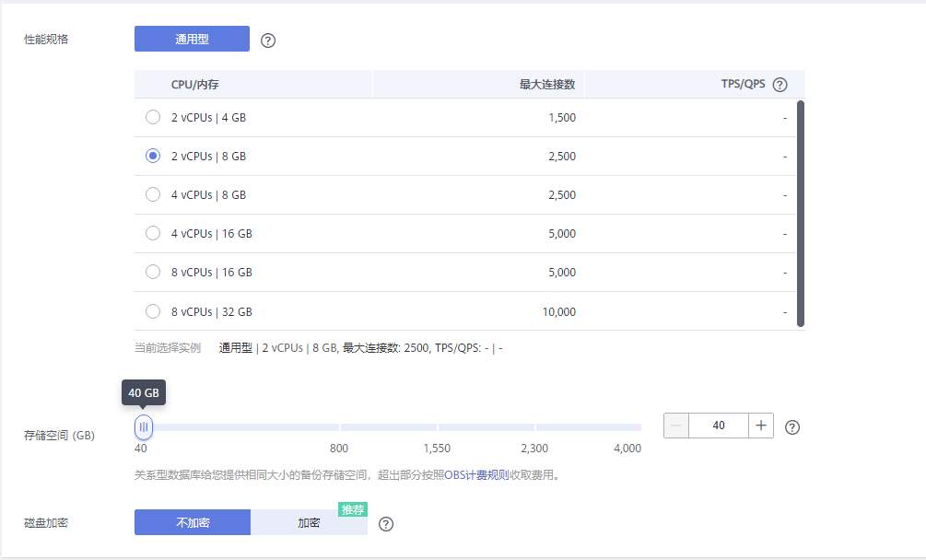Open help icon beside 通用型 button
The width and height of the screenshot is (926, 560).
click(x=268, y=41)
